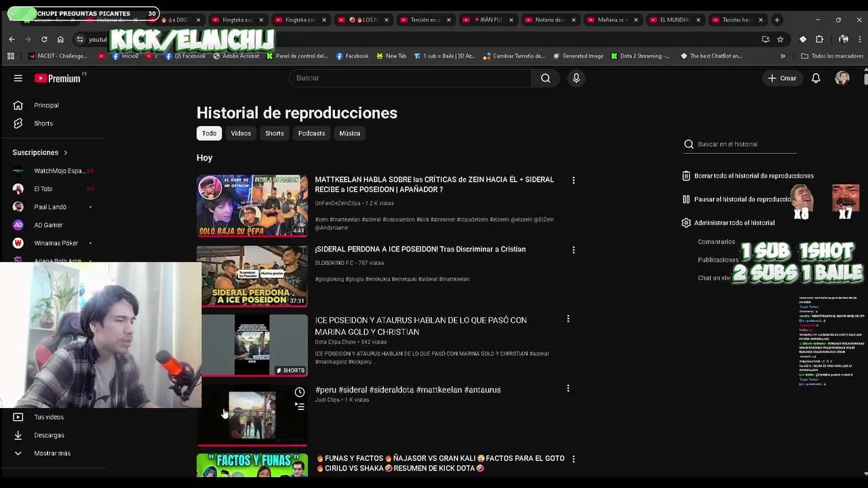Select the Todo filter chip
The image size is (868, 488).
[209, 134]
